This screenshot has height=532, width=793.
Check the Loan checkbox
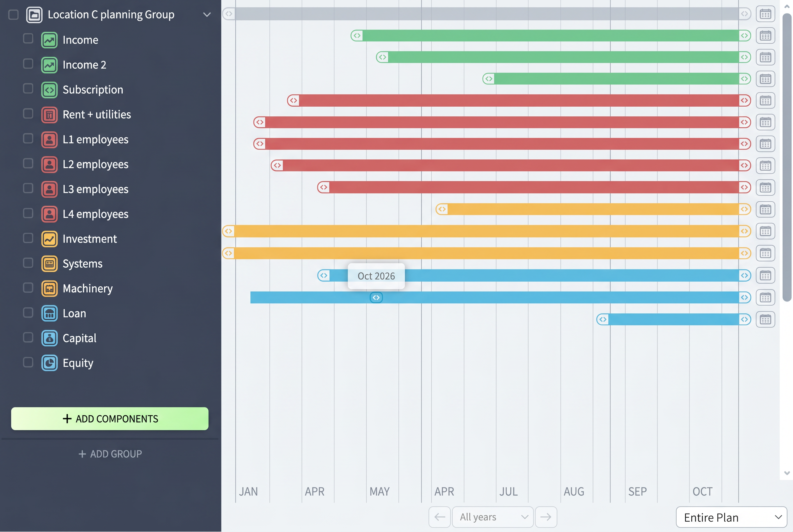point(28,312)
